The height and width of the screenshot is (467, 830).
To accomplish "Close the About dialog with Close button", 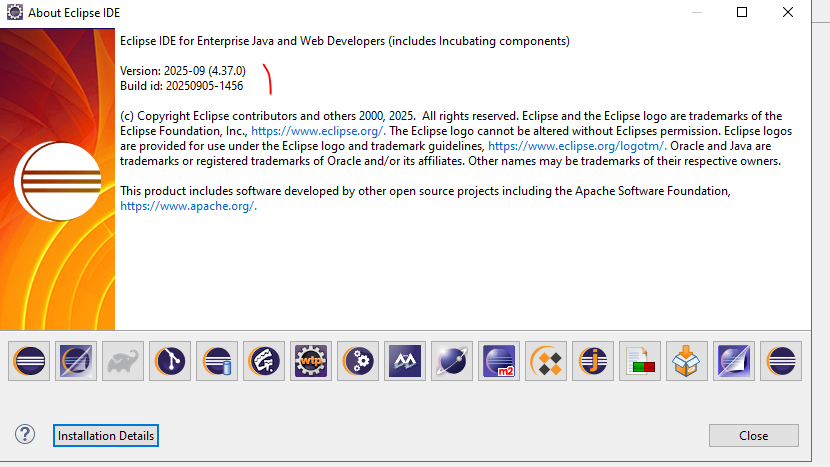I will 754,435.
